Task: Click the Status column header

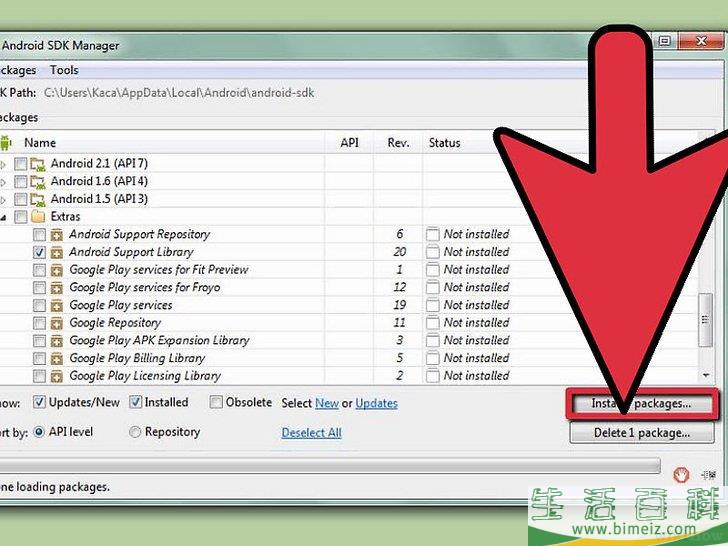Action: (x=444, y=143)
